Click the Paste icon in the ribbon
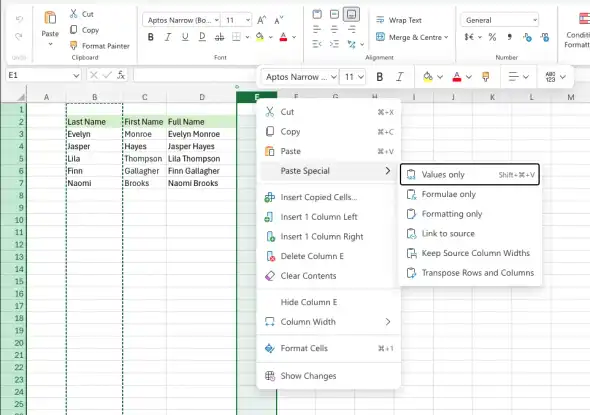The width and height of the screenshot is (590, 415). 50,18
